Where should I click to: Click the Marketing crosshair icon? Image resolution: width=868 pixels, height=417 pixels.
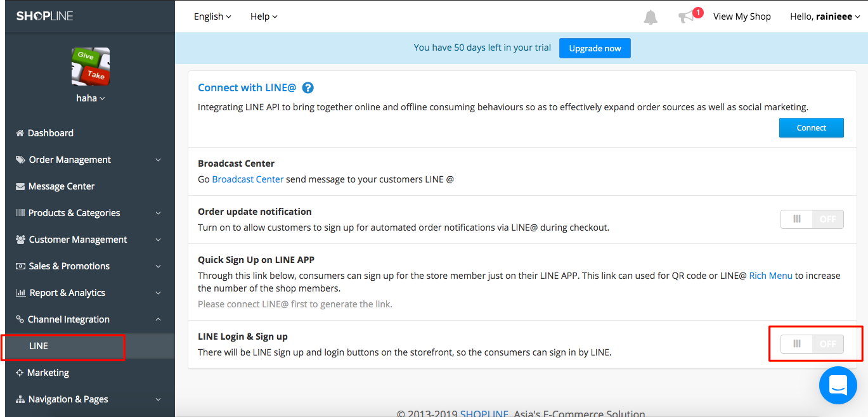pos(20,373)
